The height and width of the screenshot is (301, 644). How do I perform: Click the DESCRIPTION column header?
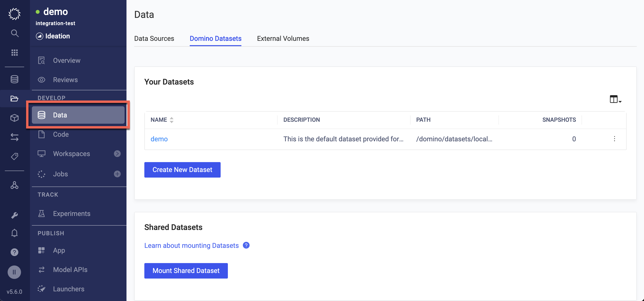301,120
